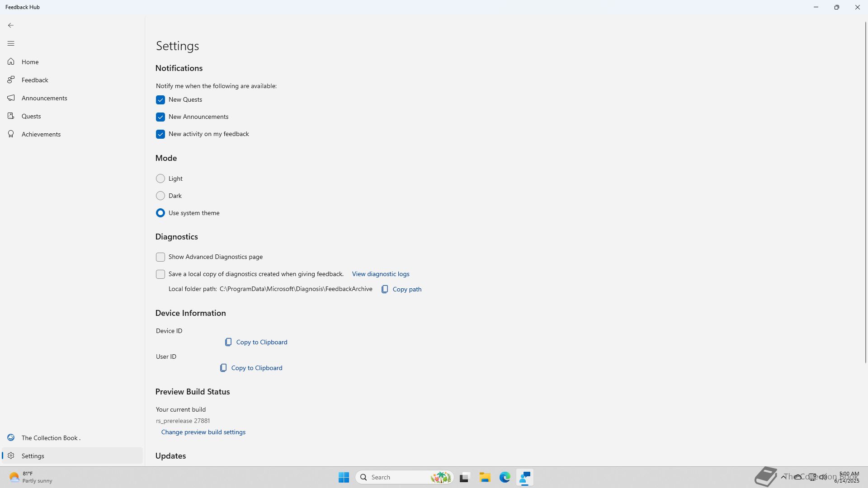Viewport: 868px width, 488px height.
Task: Click the Settings gear icon
Action: click(x=11, y=455)
